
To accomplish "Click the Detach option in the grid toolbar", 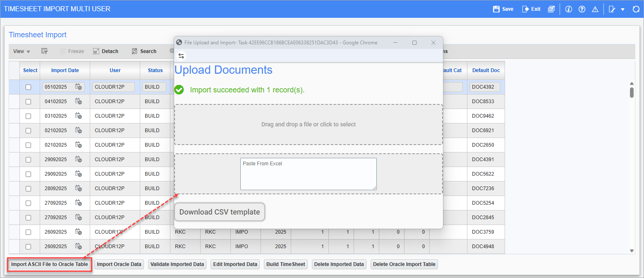I will (105, 51).
